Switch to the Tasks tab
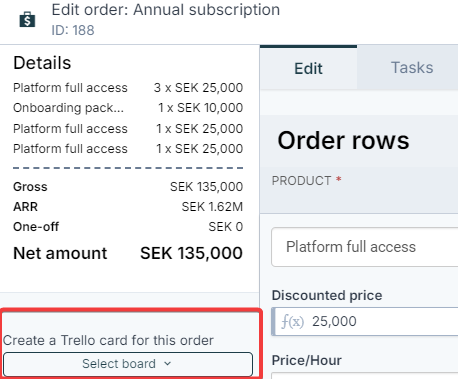 (x=412, y=68)
